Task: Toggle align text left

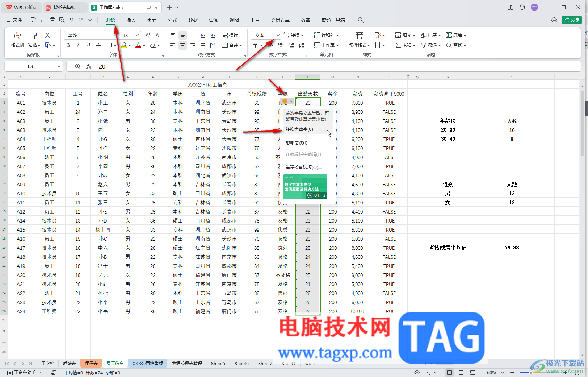Action: click(x=173, y=45)
